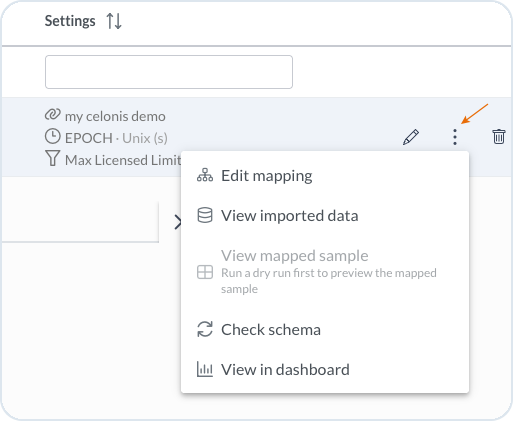Choose Check schema option
This screenshot has width=513, height=421.
(325, 330)
